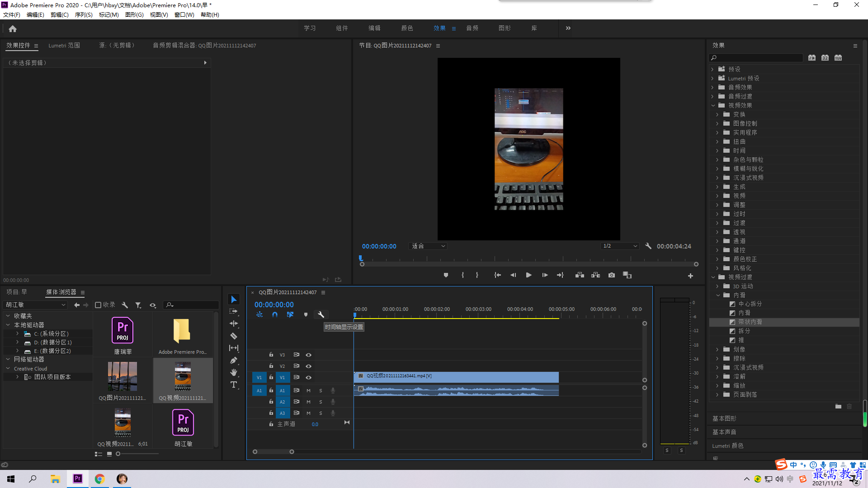Image resolution: width=868 pixels, height=488 pixels.
Task: Select the Selection tool arrow
Action: click(234, 299)
